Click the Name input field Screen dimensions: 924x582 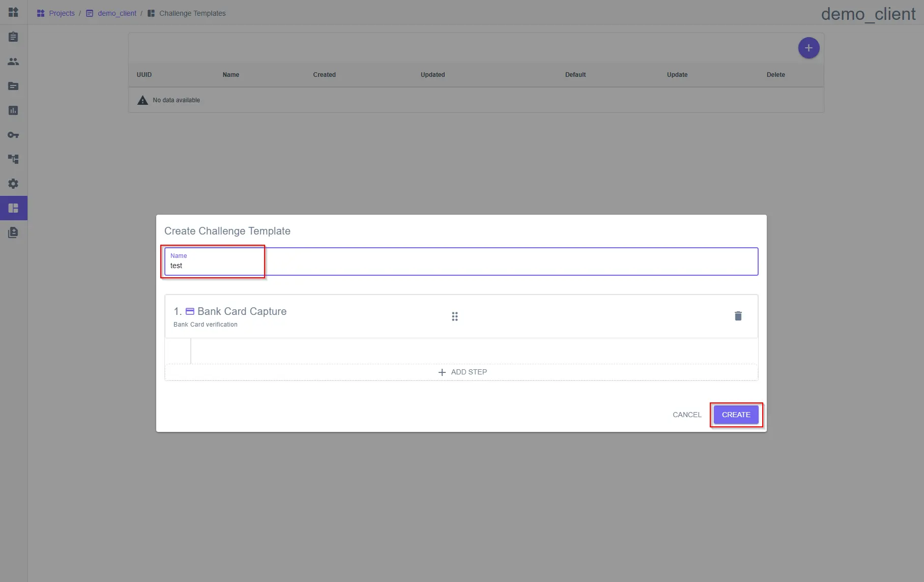point(460,265)
